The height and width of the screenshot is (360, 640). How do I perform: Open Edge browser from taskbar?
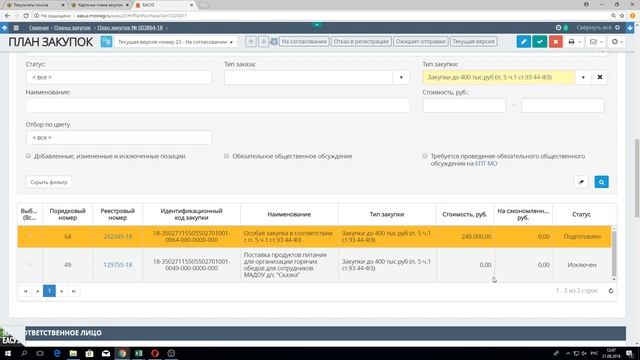pyautogui.click(x=57, y=353)
